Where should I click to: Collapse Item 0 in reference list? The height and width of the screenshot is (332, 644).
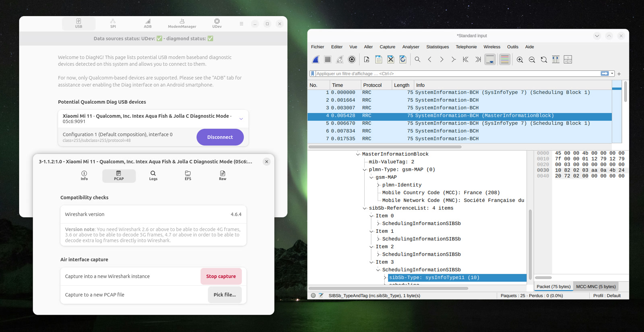[372, 216]
